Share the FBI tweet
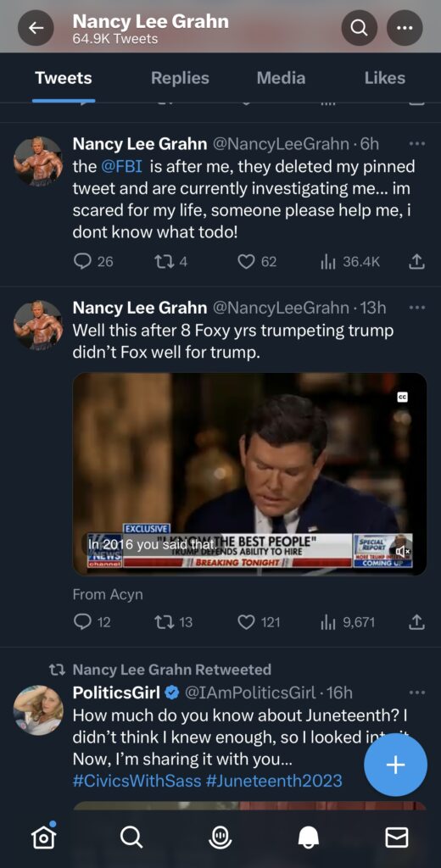 click(x=416, y=261)
